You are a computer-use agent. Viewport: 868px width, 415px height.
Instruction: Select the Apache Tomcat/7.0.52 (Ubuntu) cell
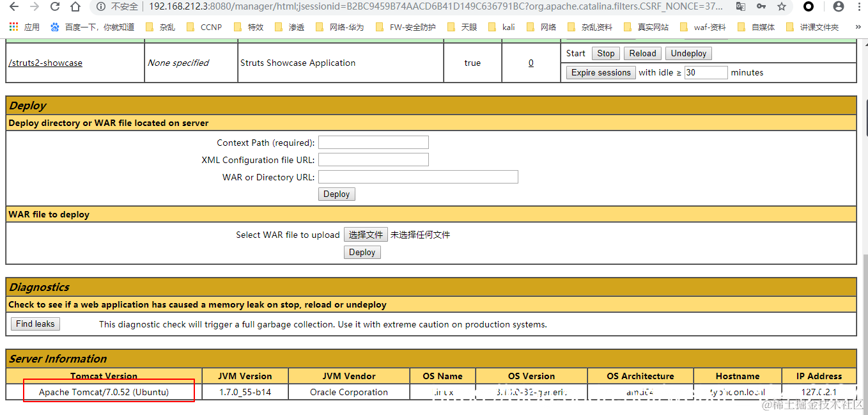104,392
